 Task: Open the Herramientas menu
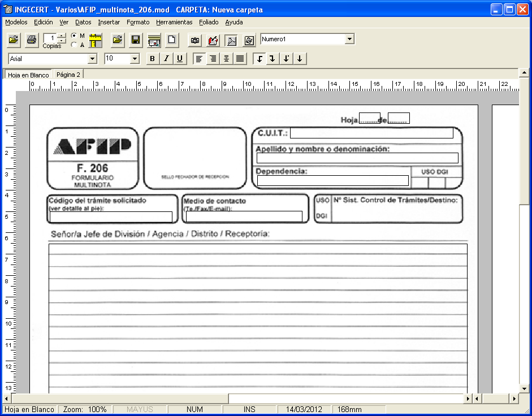coord(174,22)
